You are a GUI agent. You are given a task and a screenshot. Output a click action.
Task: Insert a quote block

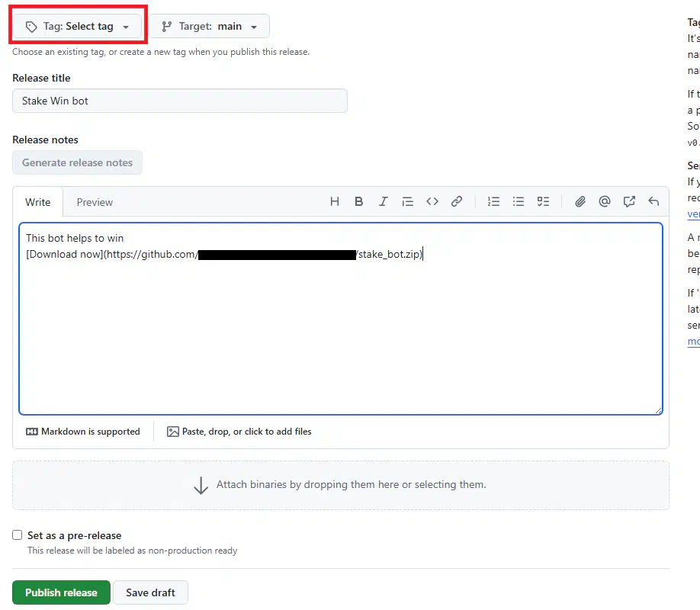coord(408,202)
